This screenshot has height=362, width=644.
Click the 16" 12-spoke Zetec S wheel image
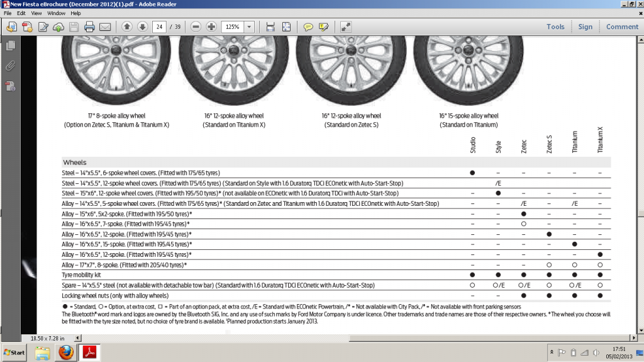click(351, 69)
